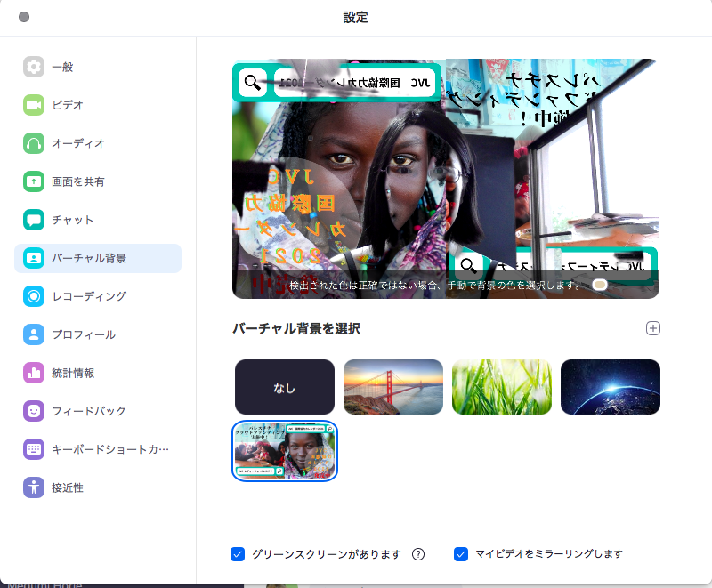The height and width of the screenshot is (588, 712).
Task: Select the Golden Gate Bridge background thumbnail
Action: 392,387
